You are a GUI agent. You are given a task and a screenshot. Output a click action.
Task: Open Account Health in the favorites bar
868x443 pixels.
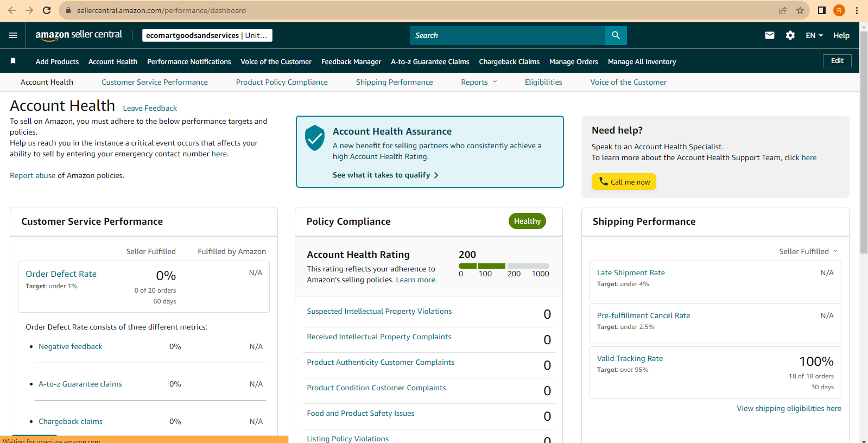point(113,61)
